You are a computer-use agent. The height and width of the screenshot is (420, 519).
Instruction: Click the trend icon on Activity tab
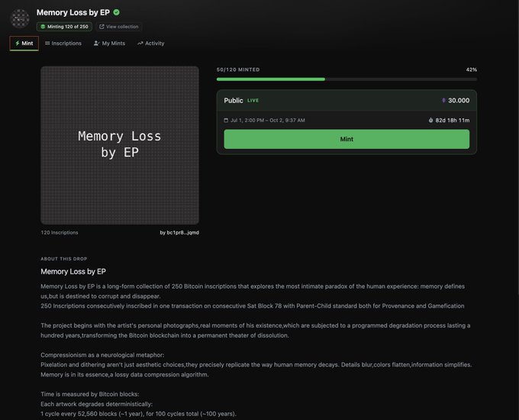coord(140,43)
